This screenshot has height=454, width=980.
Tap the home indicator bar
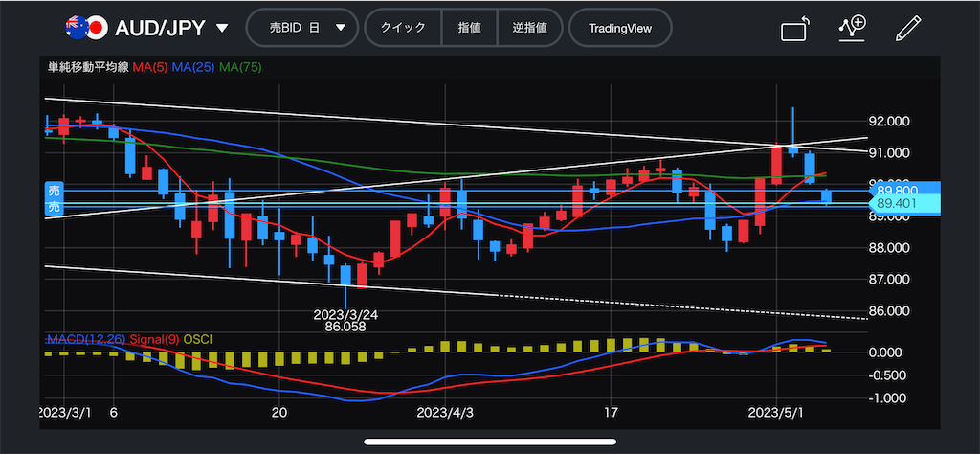[x=489, y=443]
